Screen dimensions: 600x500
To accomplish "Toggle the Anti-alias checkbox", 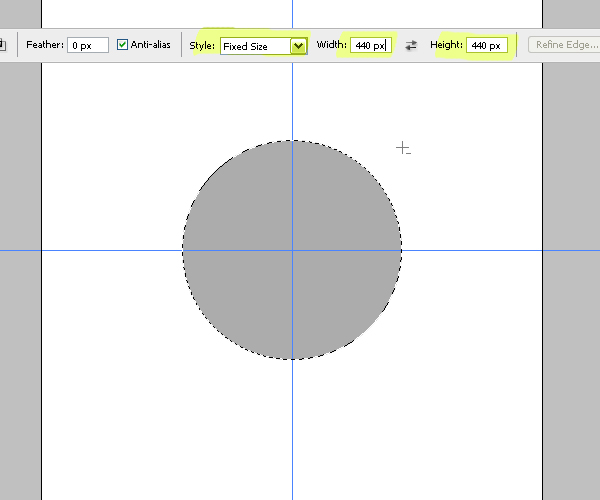I will (x=123, y=45).
